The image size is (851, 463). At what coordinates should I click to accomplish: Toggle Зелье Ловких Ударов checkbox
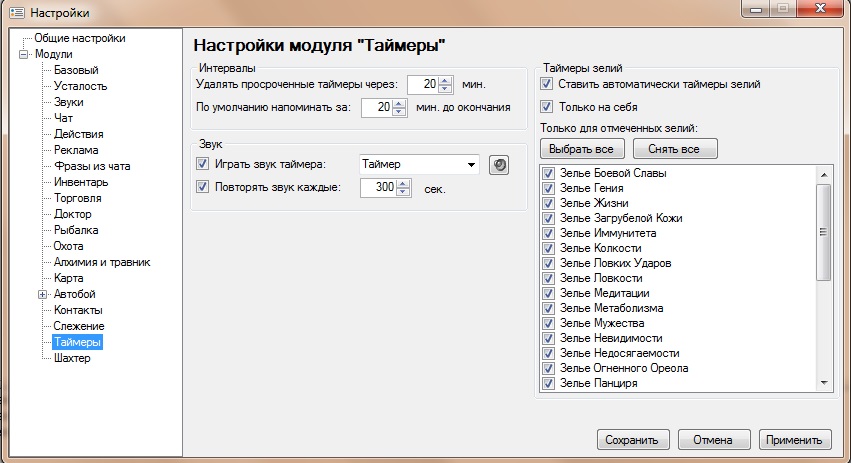[x=548, y=263]
